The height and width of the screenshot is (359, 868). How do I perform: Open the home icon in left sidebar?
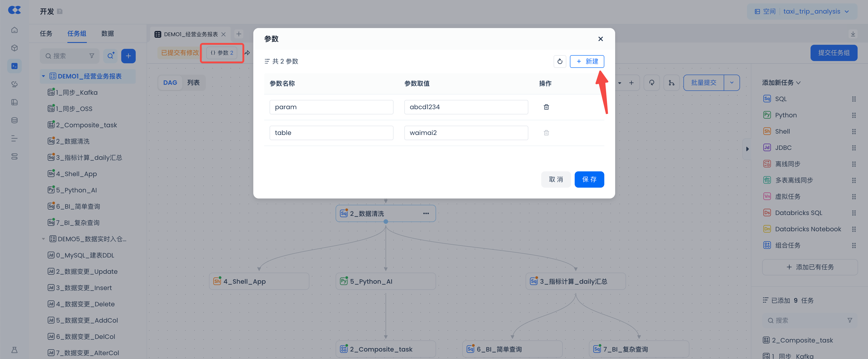click(14, 30)
